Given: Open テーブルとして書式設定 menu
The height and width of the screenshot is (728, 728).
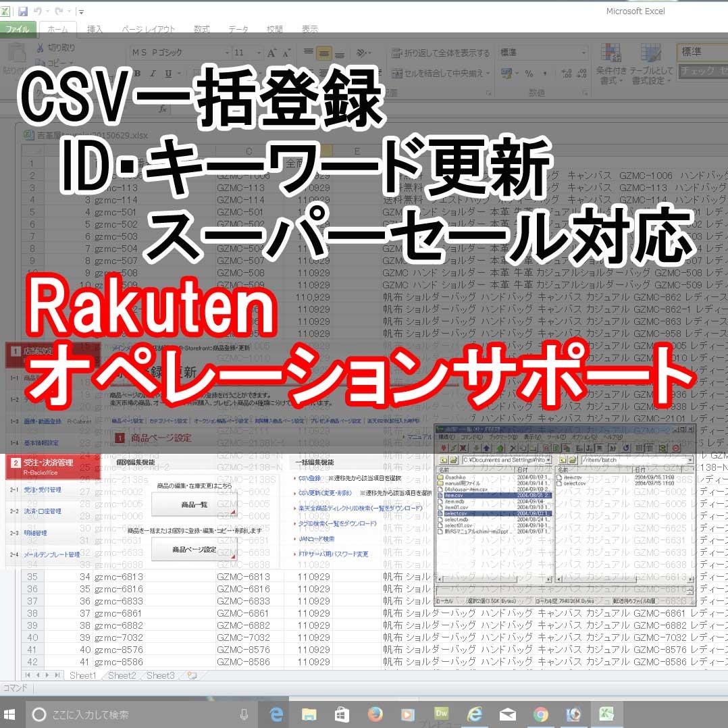Looking at the screenshot, I should (651, 64).
